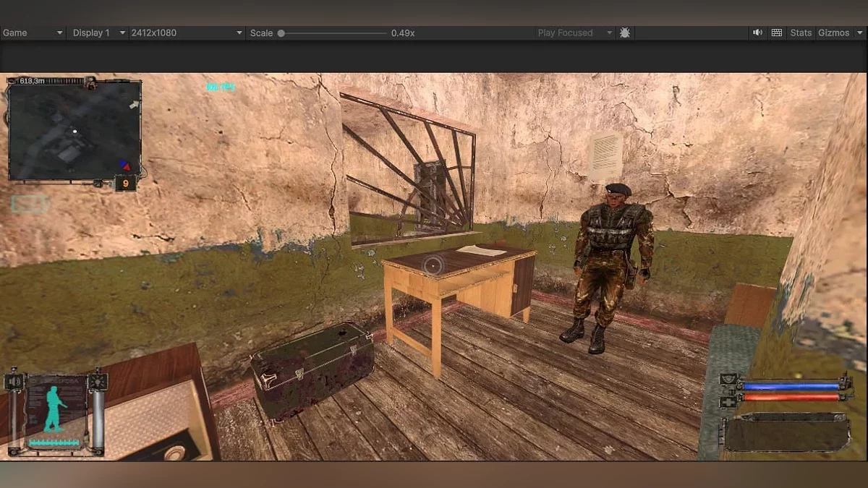
Task: Open the 2412x1080 resolution dropdown
Action: pyautogui.click(x=186, y=33)
